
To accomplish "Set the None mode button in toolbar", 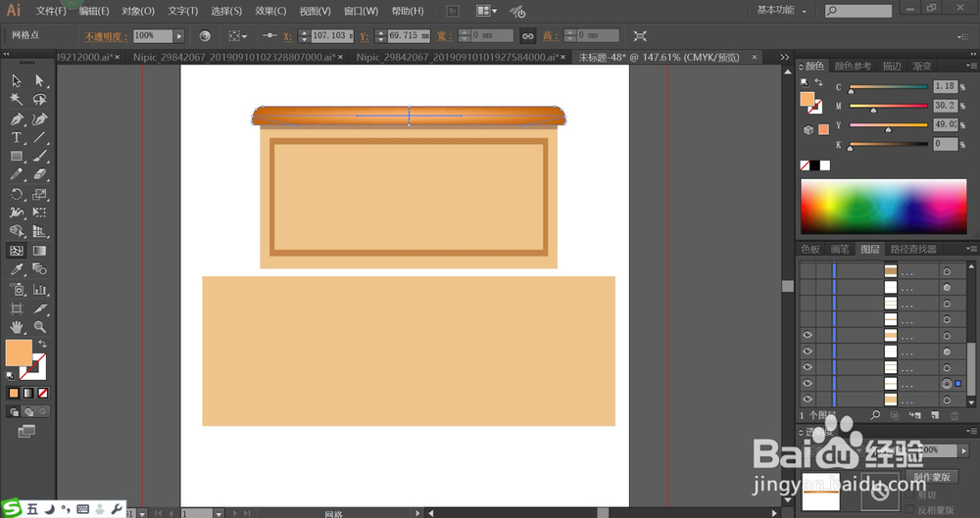I will click(x=42, y=393).
